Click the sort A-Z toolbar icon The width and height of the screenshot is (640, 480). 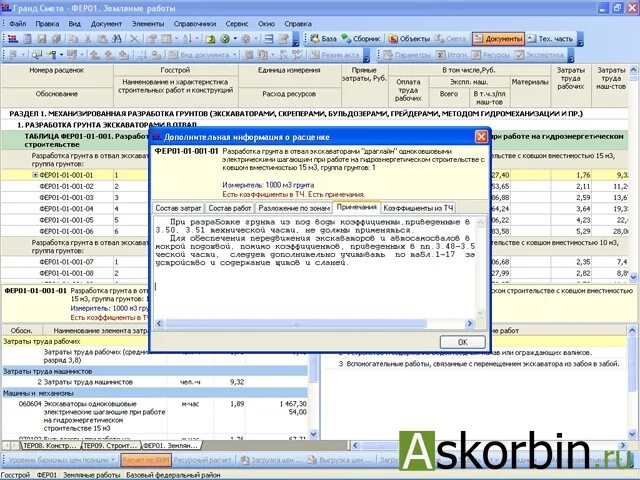[x=187, y=39]
